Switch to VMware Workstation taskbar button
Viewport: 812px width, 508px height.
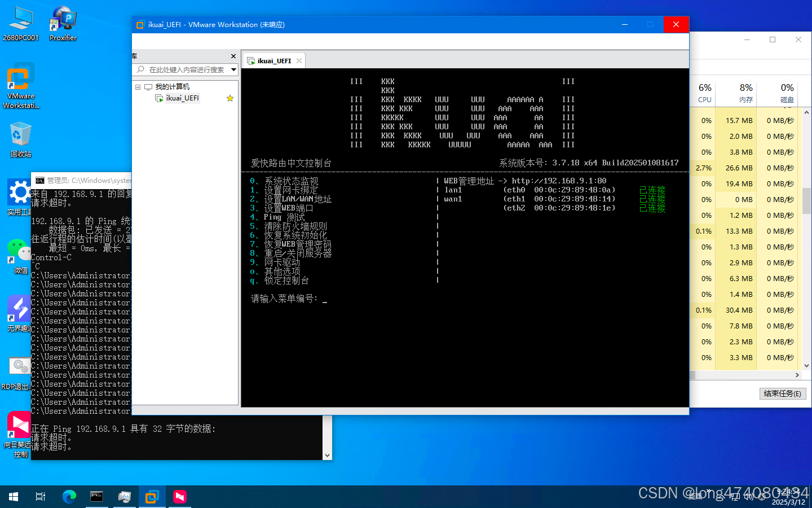(x=152, y=497)
